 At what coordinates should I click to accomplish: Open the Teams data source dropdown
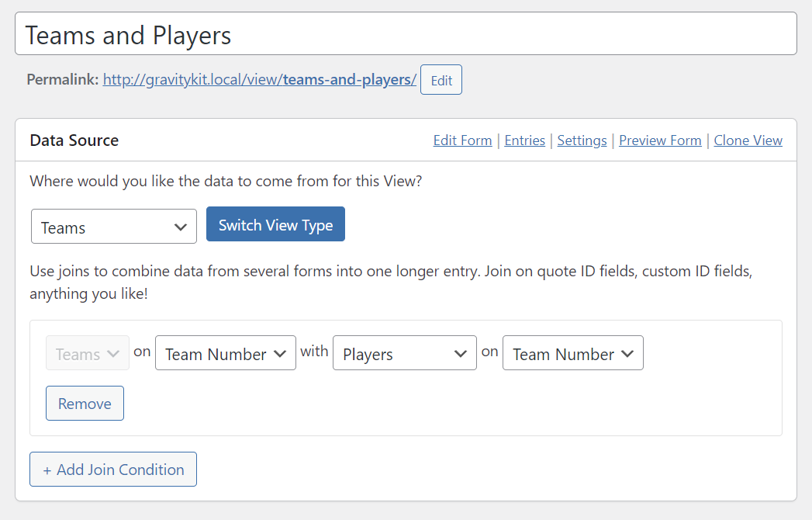click(x=114, y=227)
